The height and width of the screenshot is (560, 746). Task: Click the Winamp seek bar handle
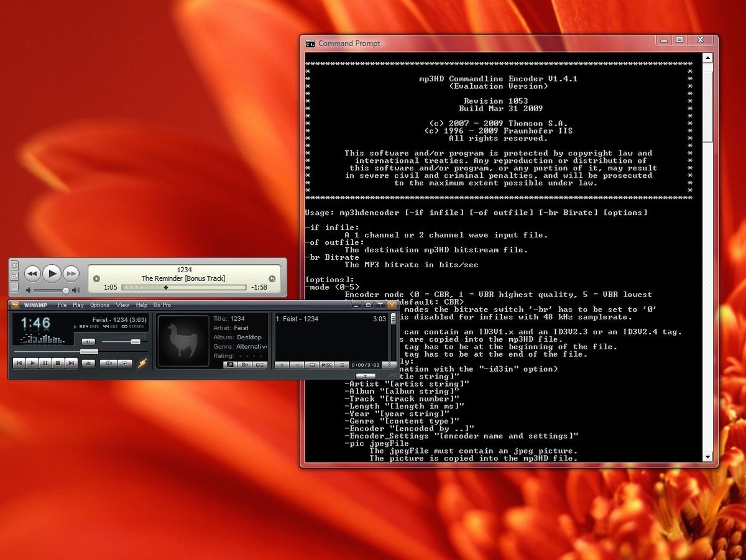click(x=89, y=352)
